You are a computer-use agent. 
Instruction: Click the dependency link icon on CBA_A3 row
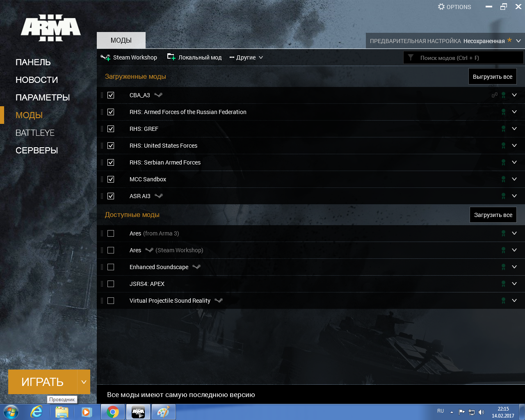tap(494, 95)
